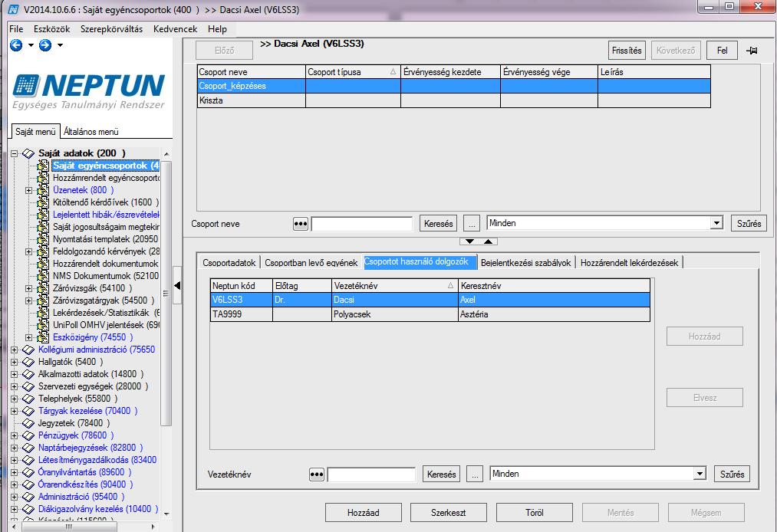Click the ellipsis button beside lower Keresés
Image resolution: width=777 pixels, height=532 pixels.
pyautogui.click(x=475, y=475)
